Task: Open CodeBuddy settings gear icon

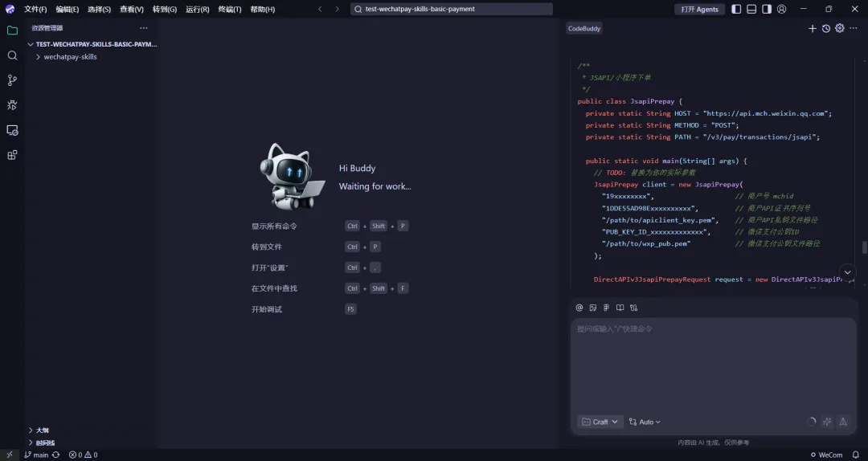Action: coord(840,28)
